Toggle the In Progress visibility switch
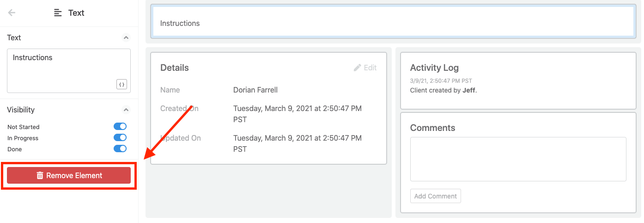Image resolution: width=644 pixels, height=223 pixels. coord(120,138)
